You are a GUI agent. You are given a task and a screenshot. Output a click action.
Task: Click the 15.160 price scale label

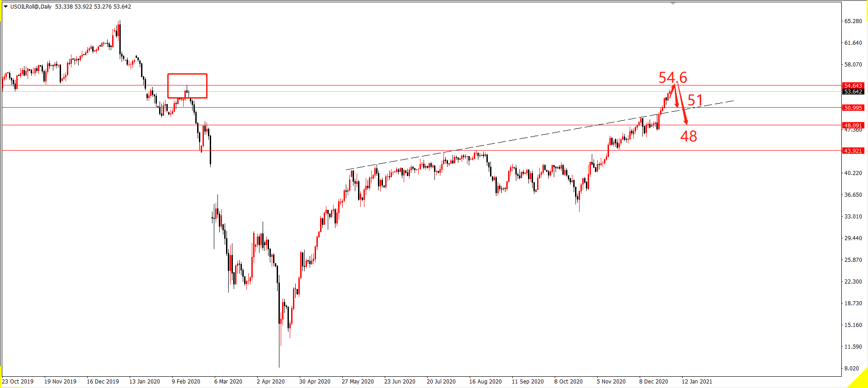coord(853,325)
